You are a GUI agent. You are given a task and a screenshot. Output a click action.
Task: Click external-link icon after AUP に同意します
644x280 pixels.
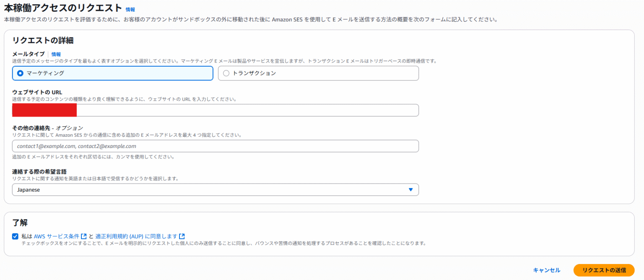click(182, 236)
